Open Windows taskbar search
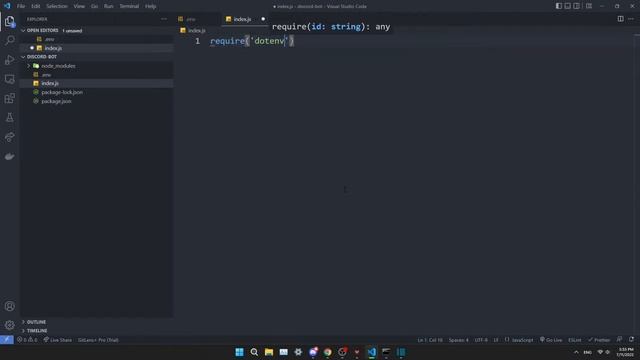 pos(254,352)
